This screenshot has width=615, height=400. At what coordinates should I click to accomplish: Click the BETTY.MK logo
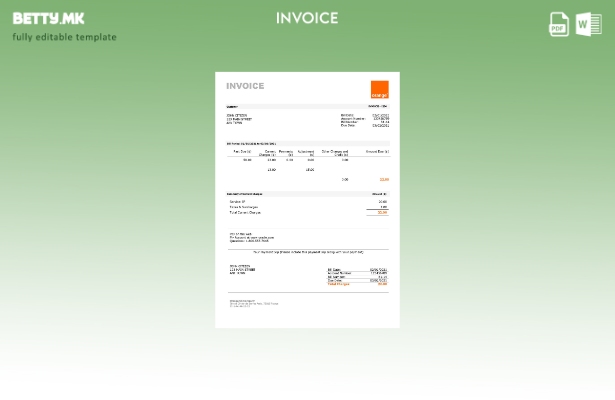[48, 18]
